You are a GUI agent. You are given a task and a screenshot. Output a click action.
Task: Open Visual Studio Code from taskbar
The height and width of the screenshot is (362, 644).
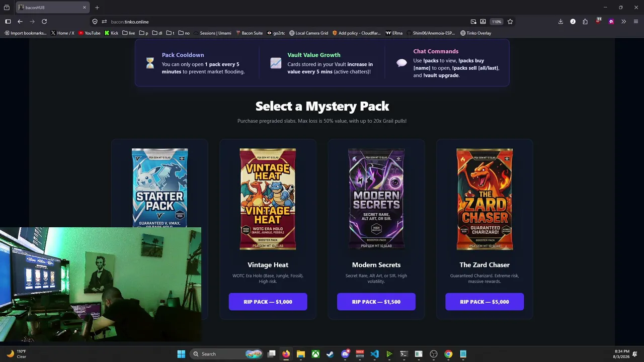374,354
